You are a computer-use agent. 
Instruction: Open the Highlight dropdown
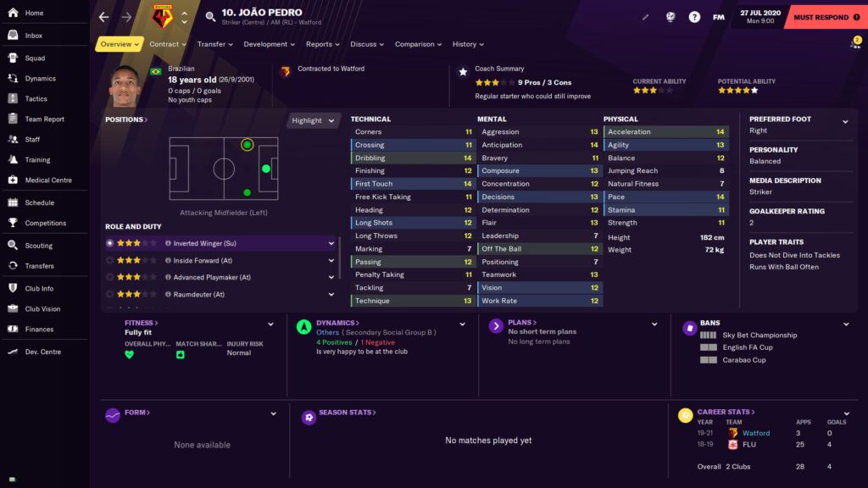click(314, 120)
